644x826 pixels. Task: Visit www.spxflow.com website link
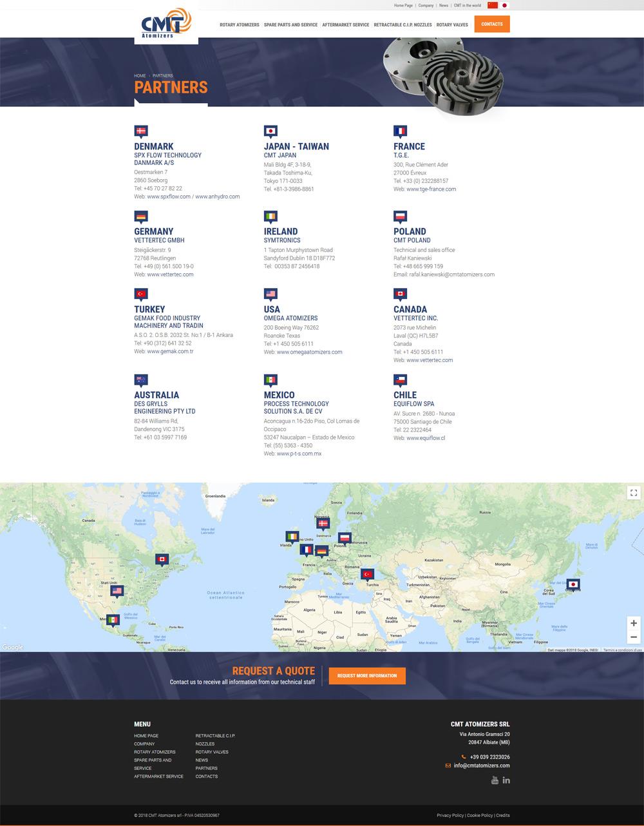[x=169, y=197]
